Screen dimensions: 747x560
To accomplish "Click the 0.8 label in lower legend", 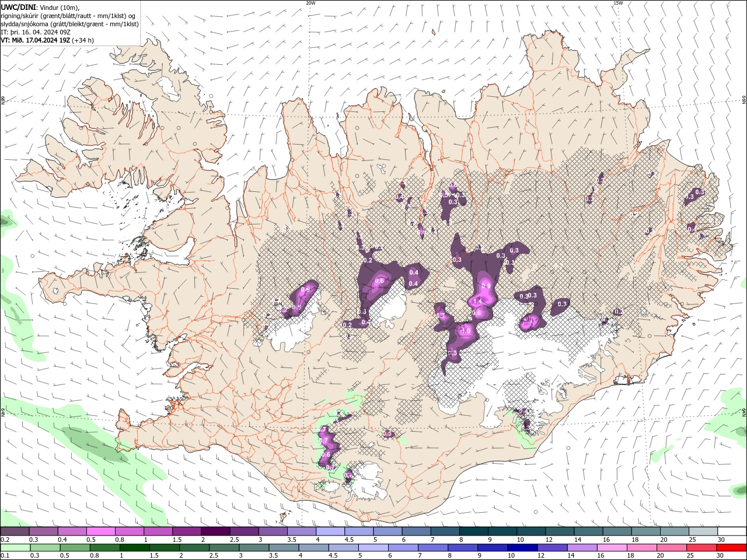I will (x=95, y=555).
